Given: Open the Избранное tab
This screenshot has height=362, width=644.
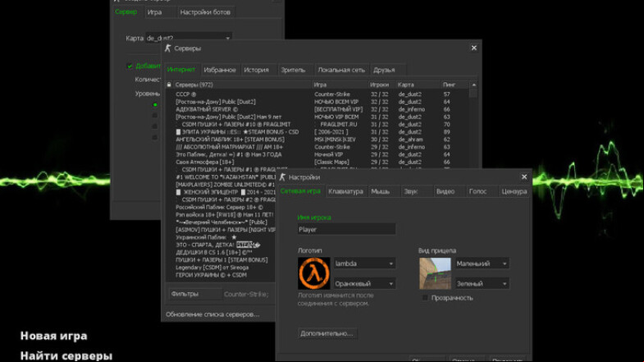Looking at the screenshot, I should coord(220,70).
